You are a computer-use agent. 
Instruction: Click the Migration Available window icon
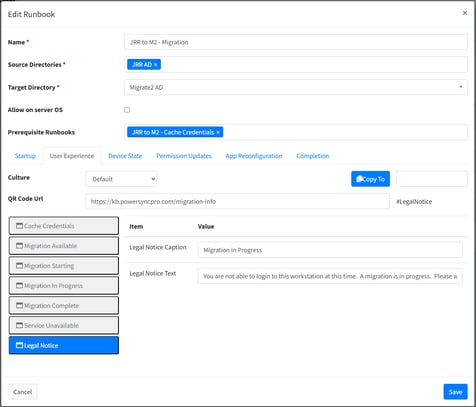tap(20, 246)
